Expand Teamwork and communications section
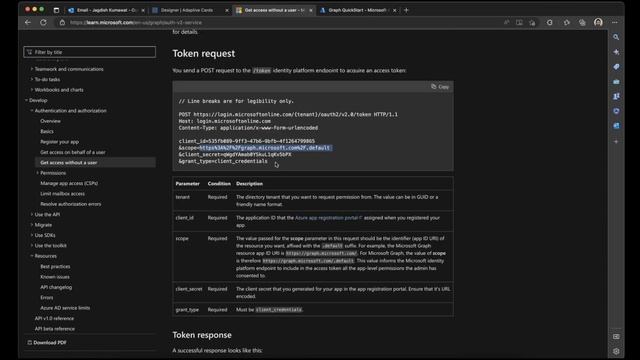Viewport: 640px width, 360px height. point(32,69)
